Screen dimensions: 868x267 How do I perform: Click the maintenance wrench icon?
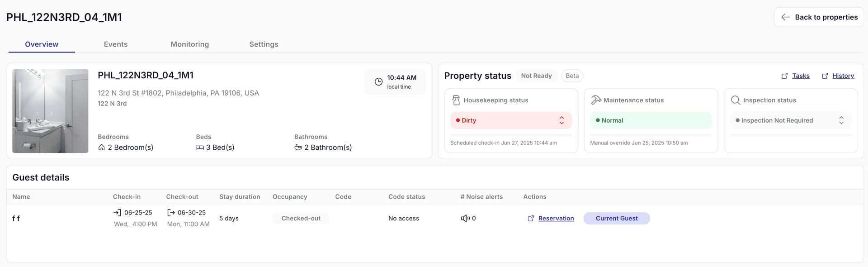click(x=597, y=100)
